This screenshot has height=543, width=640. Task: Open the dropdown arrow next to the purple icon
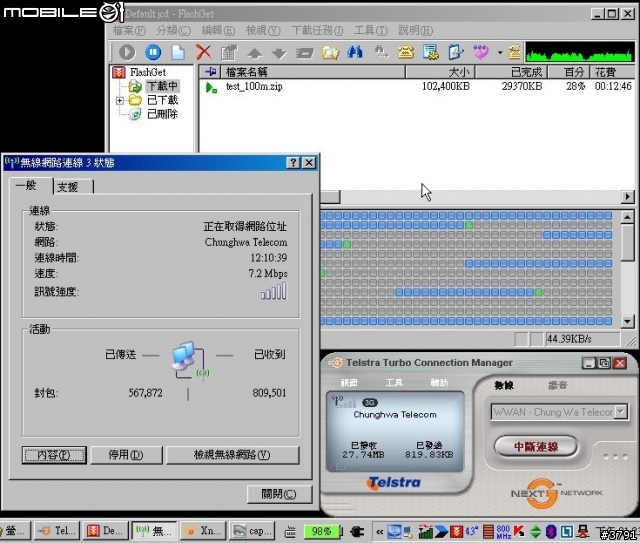click(x=500, y=53)
